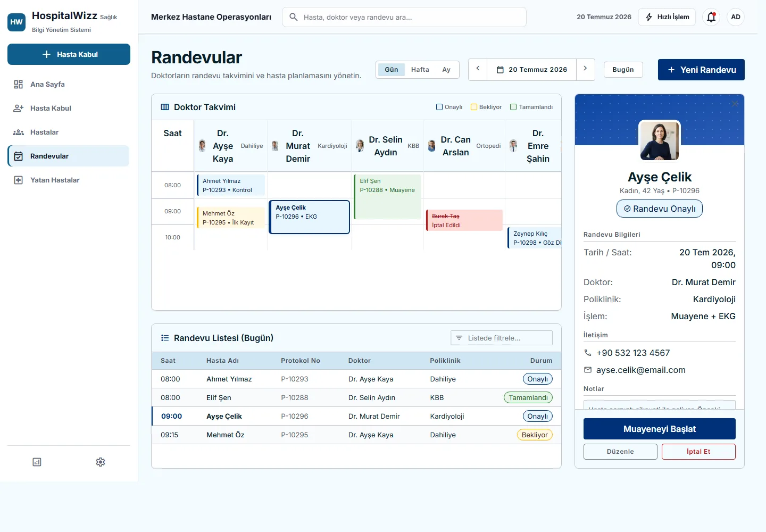Close the Ayşe Çelik detail panel

pyautogui.click(x=735, y=103)
